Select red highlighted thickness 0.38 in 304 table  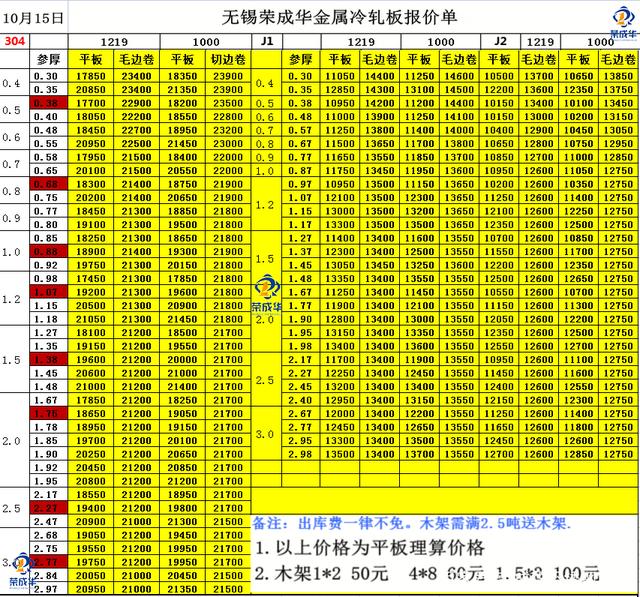(49, 103)
